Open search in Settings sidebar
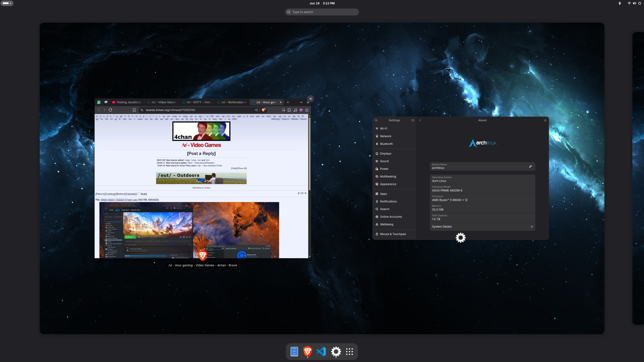Screen dimensions: 644x362 tap(376, 120)
